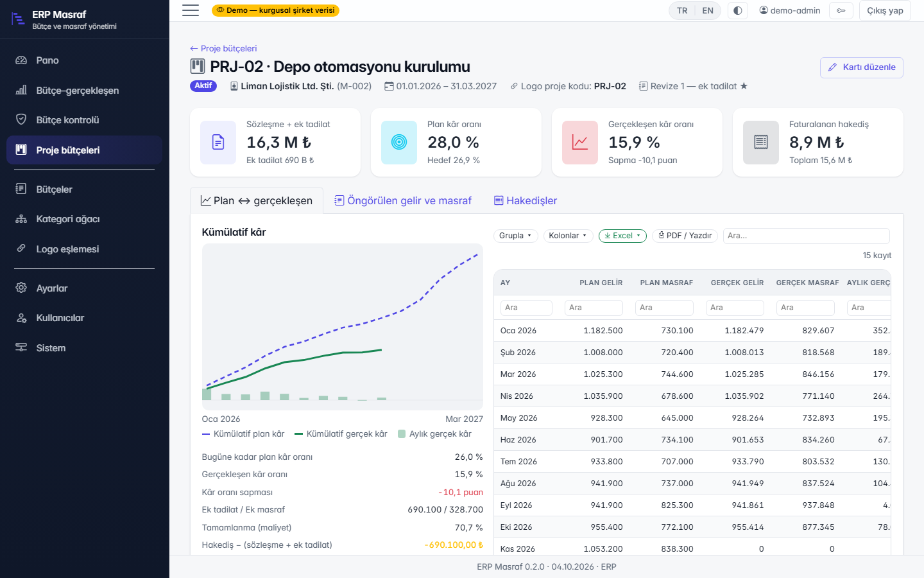924x578 pixels.
Task: Open Kategori ağacı tree icon
Action: [x=21, y=219]
